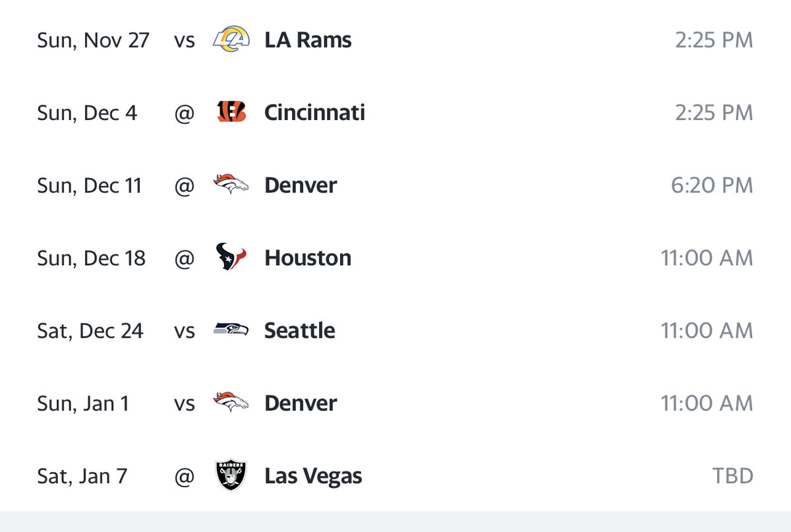Select the Sat, Dec 24 game date
Screen dimensions: 791x532
coord(90,330)
